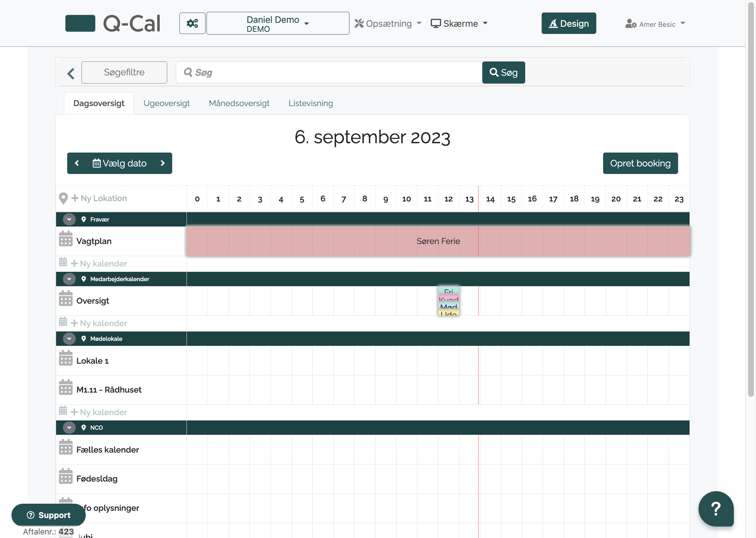Add Ny kalender under Medarbejderkalender
This screenshot has width=756, height=538.
(x=99, y=323)
